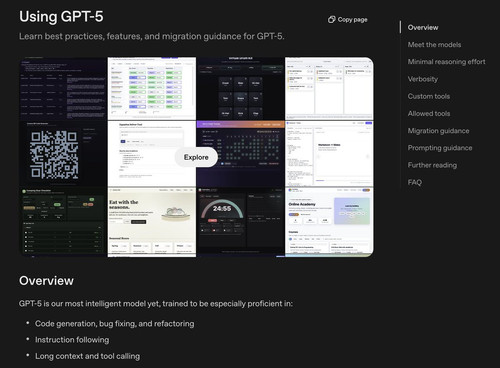The width and height of the screenshot is (500, 368).
Task: Select Custom tools in table of contents
Action: 429,96
